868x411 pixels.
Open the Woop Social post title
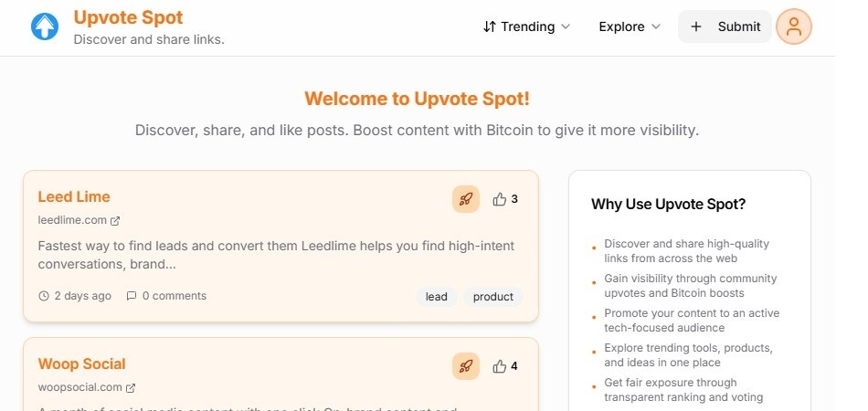tap(82, 364)
